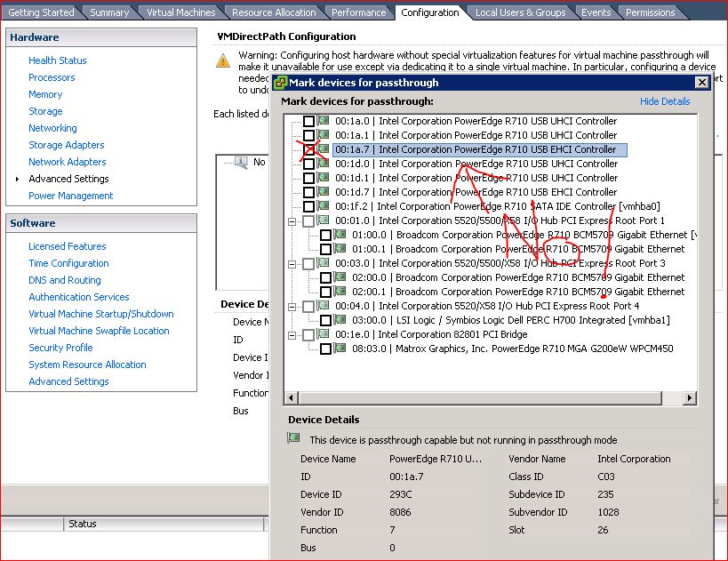The height and width of the screenshot is (561, 728).
Task: Click the device icon next to 00:1f.2 SATA IDE Controller
Action: pos(324,206)
